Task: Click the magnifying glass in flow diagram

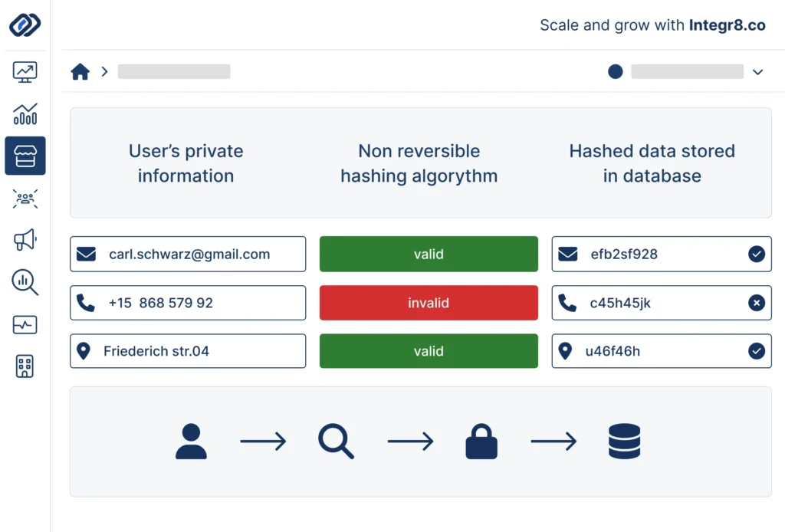Action: pyautogui.click(x=336, y=442)
